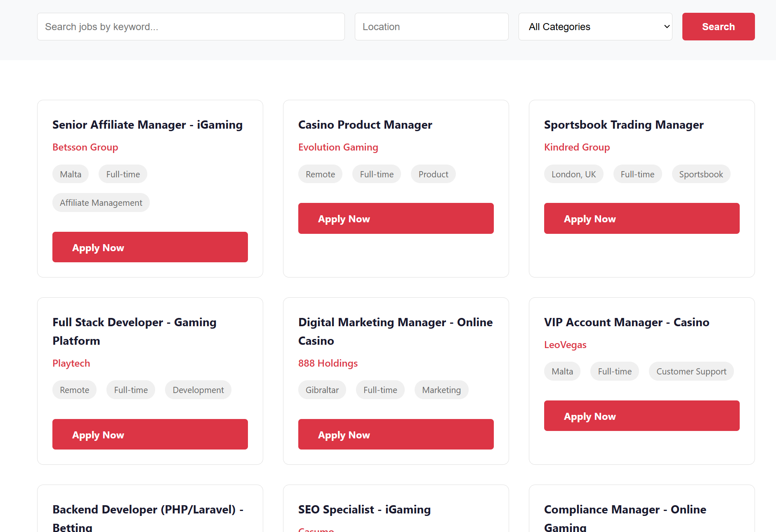Open the Casumo company link
776x532 pixels.
(316, 530)
